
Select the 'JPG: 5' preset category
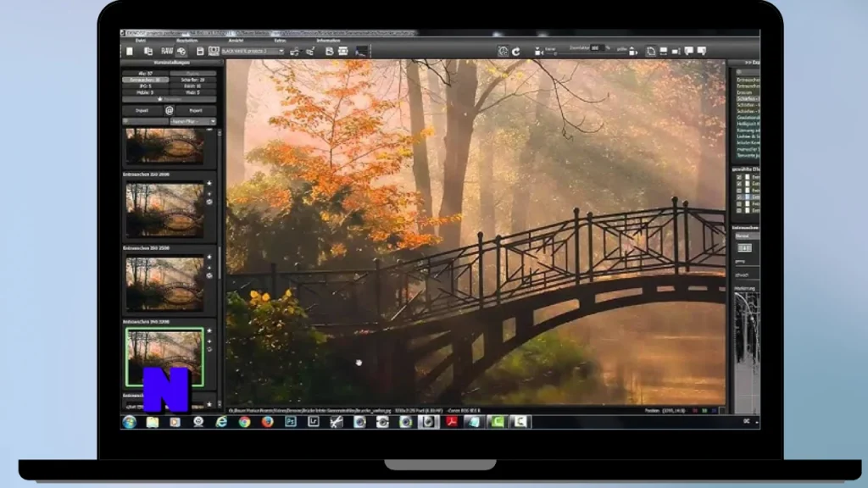145,86
